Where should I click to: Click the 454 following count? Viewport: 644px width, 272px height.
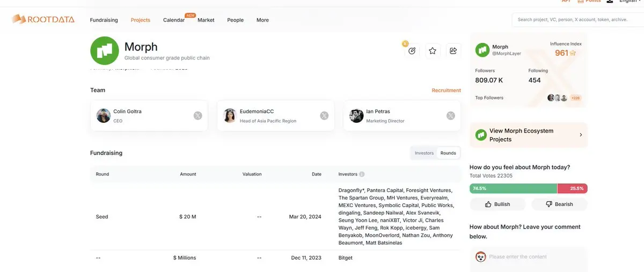(535, 80)
